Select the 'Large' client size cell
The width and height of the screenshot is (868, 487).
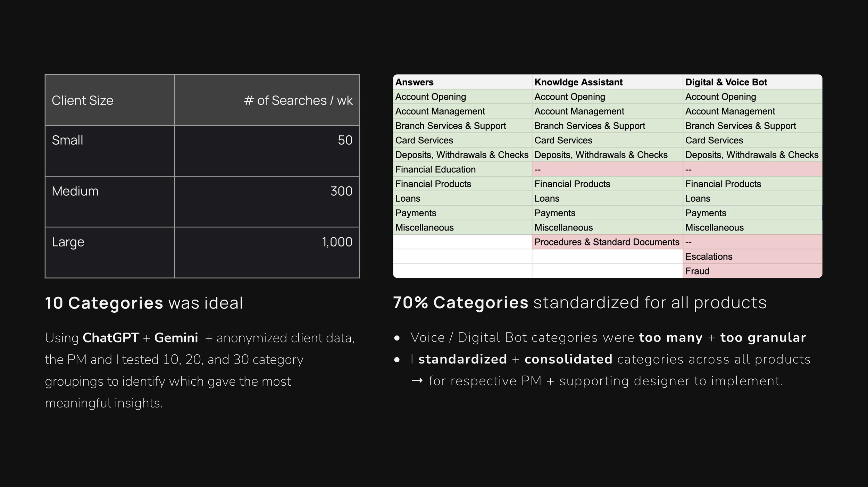(x=110, y=252)
